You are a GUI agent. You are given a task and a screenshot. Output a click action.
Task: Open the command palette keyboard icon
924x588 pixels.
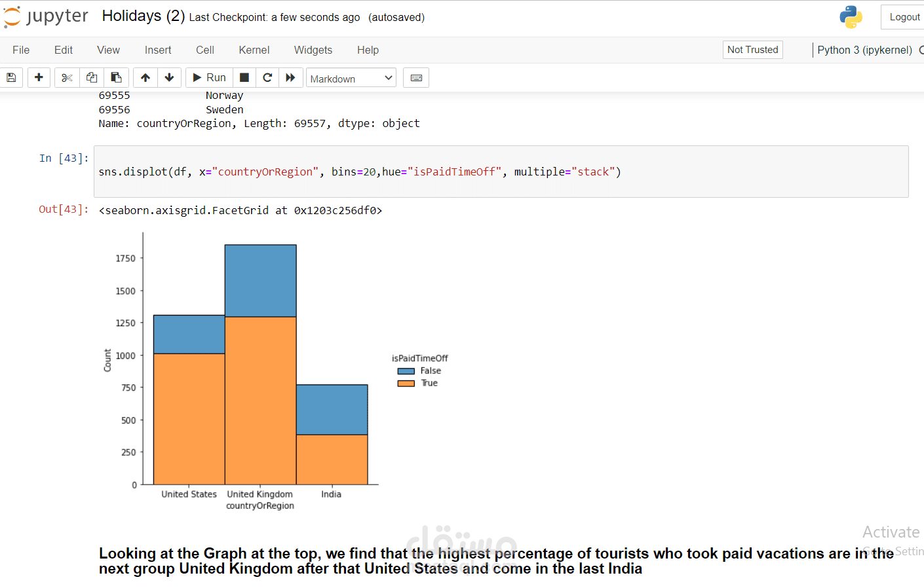[416, 78]
